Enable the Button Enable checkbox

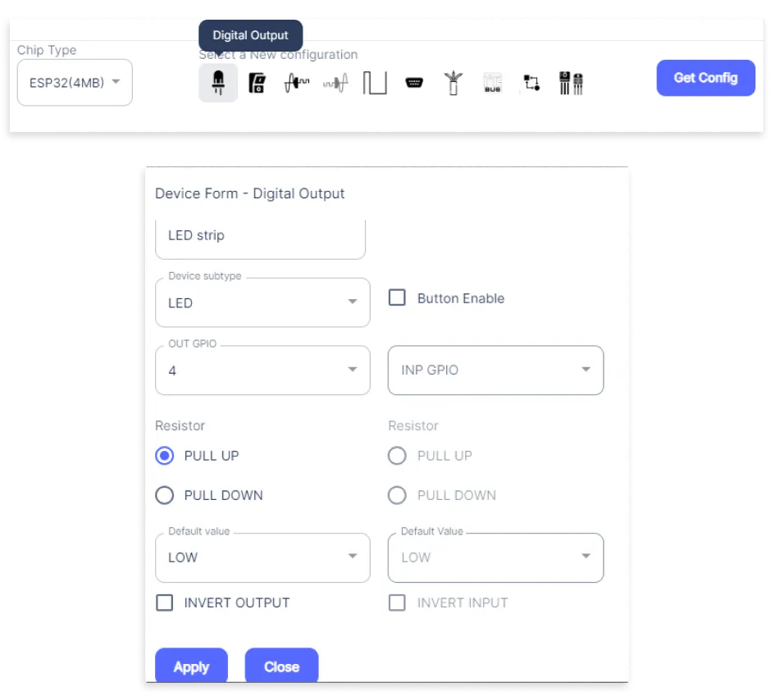(x=397, y=298)
